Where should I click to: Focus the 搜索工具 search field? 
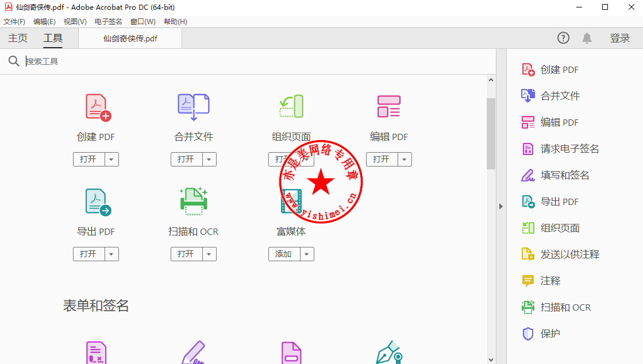click(x=259, y=61)
